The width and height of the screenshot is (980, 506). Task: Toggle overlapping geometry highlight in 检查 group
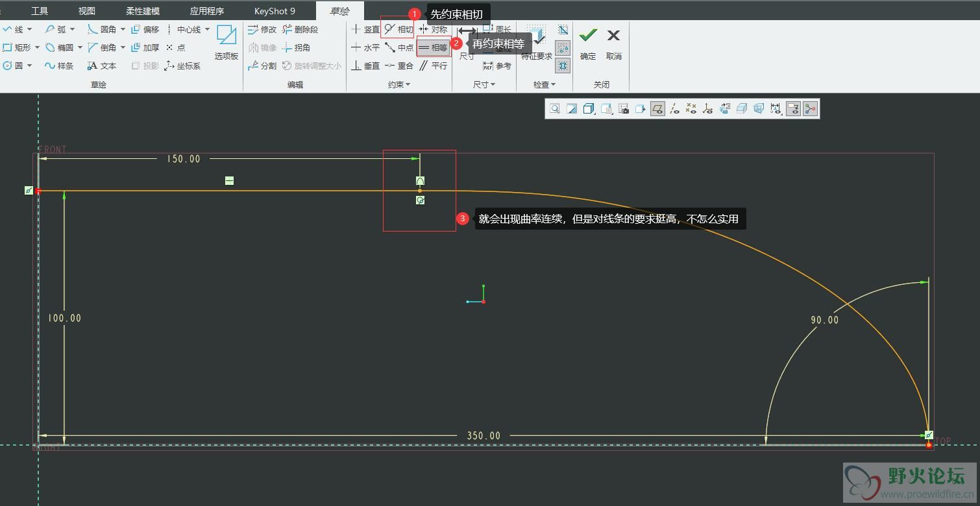tap(563, 30)
